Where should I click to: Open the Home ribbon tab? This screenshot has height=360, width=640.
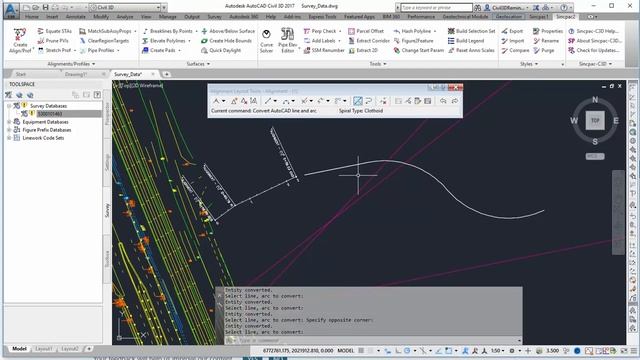tap(31, 17)
